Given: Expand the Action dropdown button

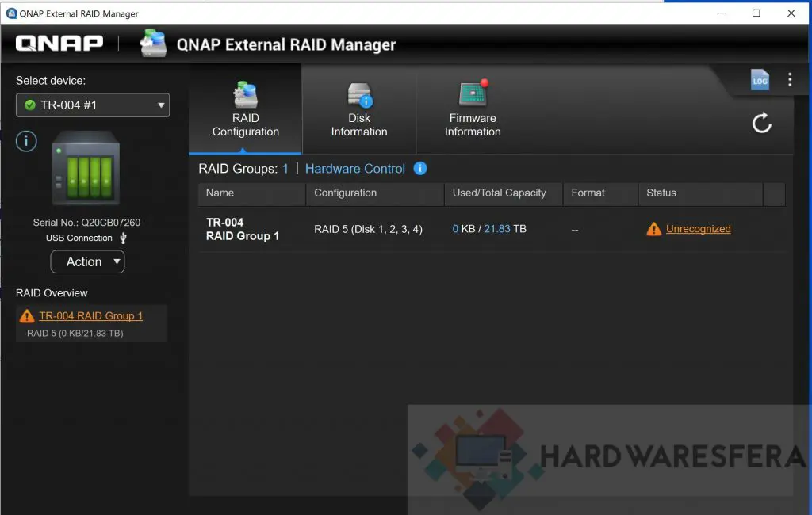Looking at the screenshot, I should (x=87, y=262).
